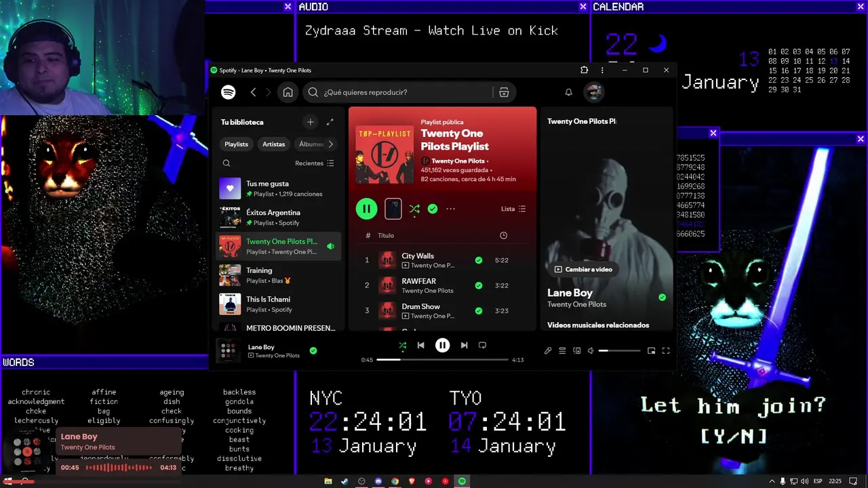Open Spotify Home via house icon
This screenshot has height=488, width=868.
(x=288, y=92)
